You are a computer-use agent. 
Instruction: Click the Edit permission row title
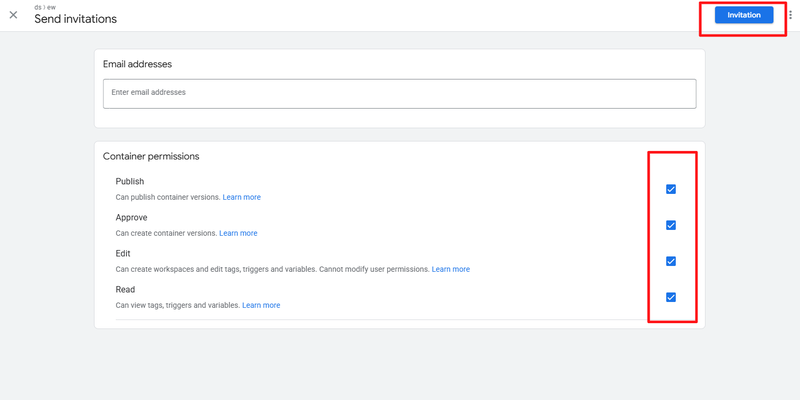point(123,254)
